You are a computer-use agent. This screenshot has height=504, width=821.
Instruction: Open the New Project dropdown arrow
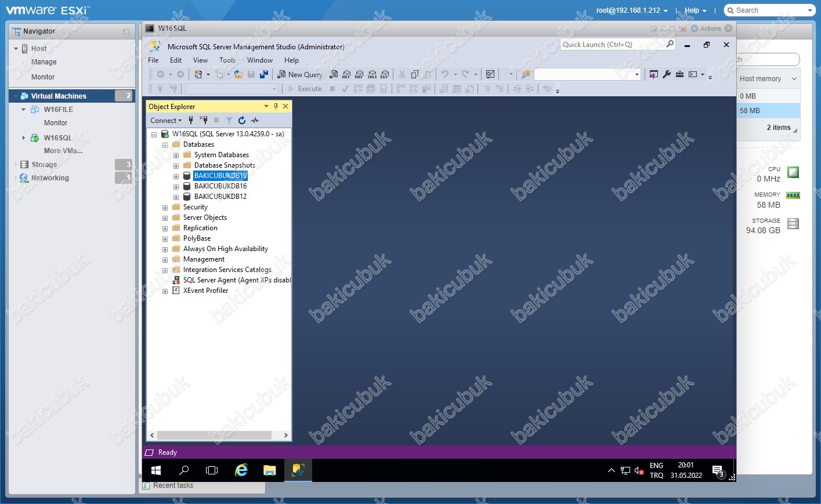208,74
